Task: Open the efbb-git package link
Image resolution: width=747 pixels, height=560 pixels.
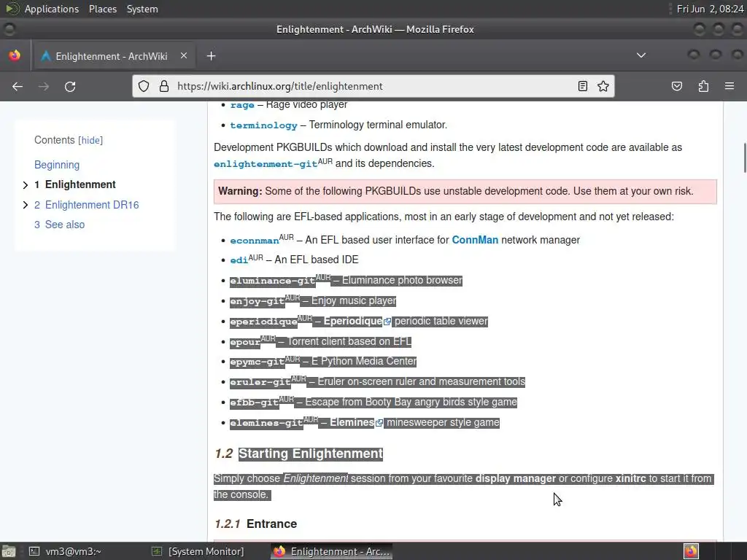Action: [255, 402]
